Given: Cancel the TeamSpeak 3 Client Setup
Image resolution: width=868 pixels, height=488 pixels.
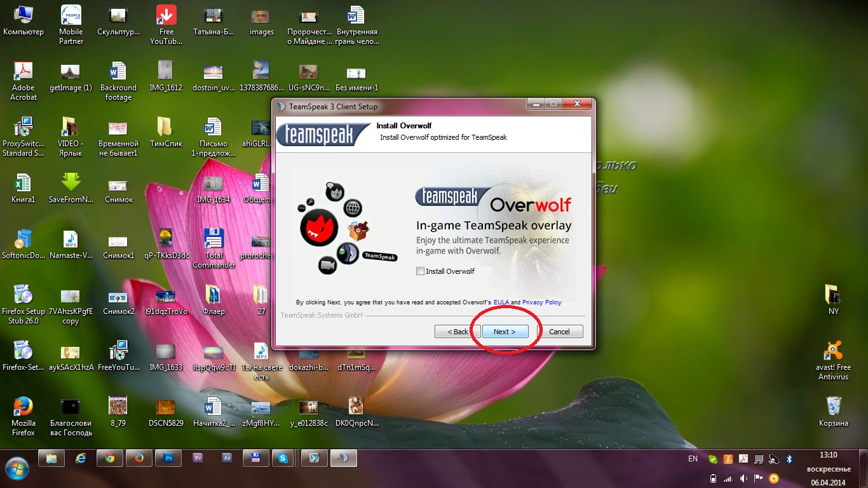Looking at the screenshot, I should 559,332.
